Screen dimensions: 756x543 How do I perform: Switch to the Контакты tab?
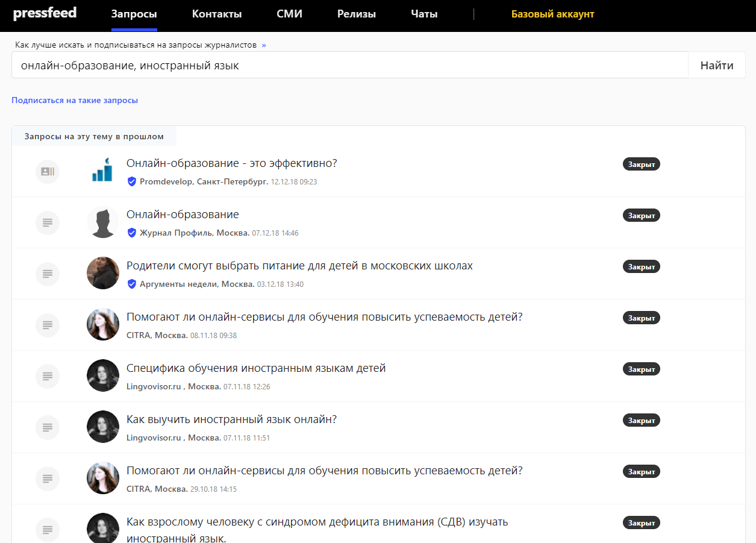click(217, 14)
